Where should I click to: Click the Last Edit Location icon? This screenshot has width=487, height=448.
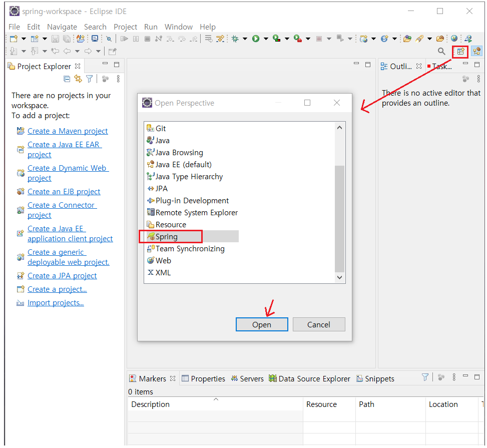(55, 51)
